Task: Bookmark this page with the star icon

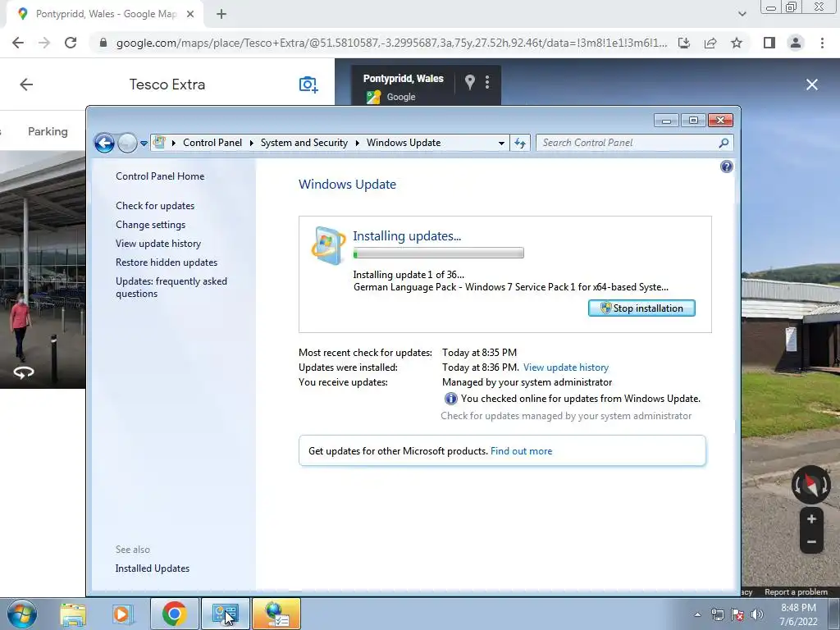Action: point(737,43)
